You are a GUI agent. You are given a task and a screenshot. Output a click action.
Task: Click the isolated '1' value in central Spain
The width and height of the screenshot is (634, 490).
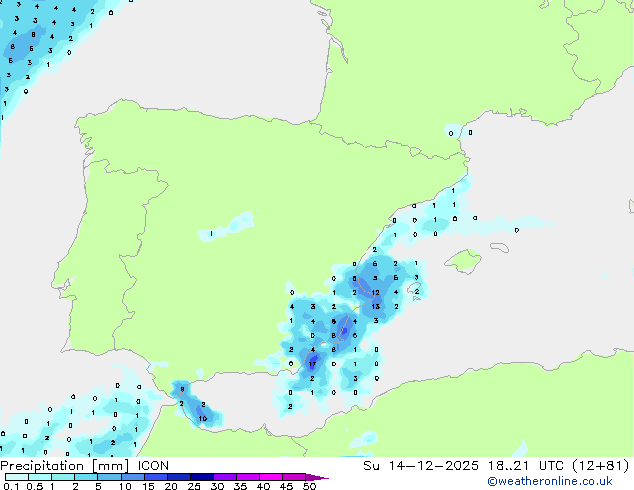click(x=211, y=233)
